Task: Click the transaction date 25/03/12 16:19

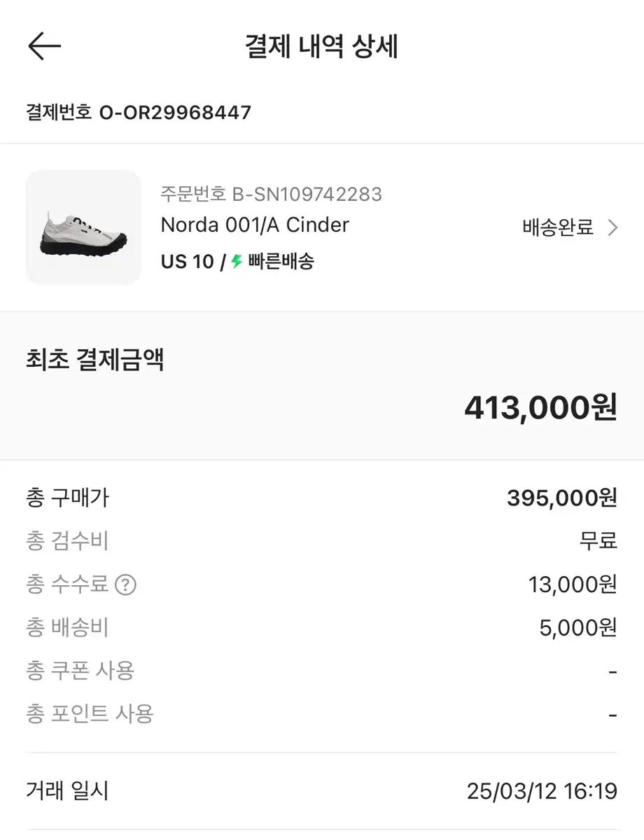Action: click(542, 792)
